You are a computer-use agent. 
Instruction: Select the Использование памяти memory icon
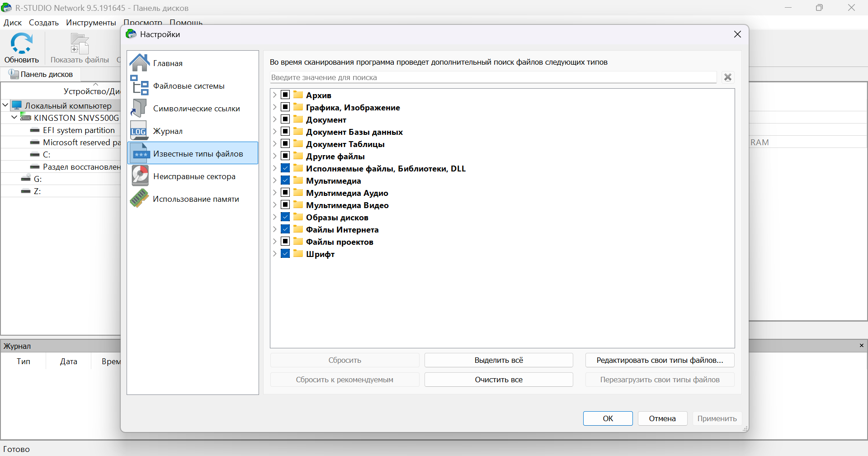click(140, 199)
